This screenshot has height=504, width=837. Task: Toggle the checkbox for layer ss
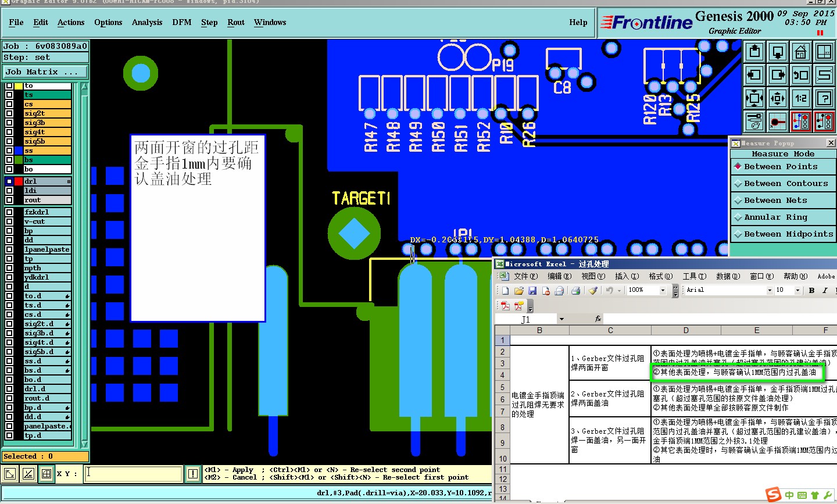coord(9,151)
